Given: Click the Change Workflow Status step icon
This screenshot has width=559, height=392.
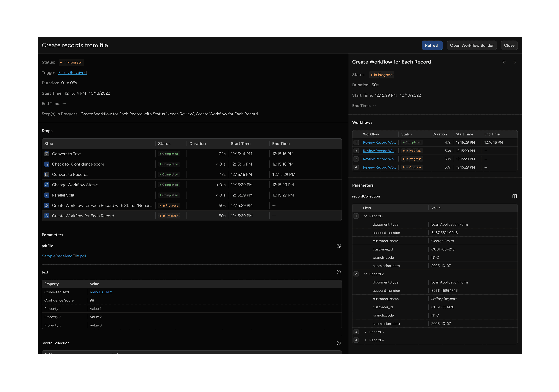Looking at the screenshot, I should tap(47, 185).
